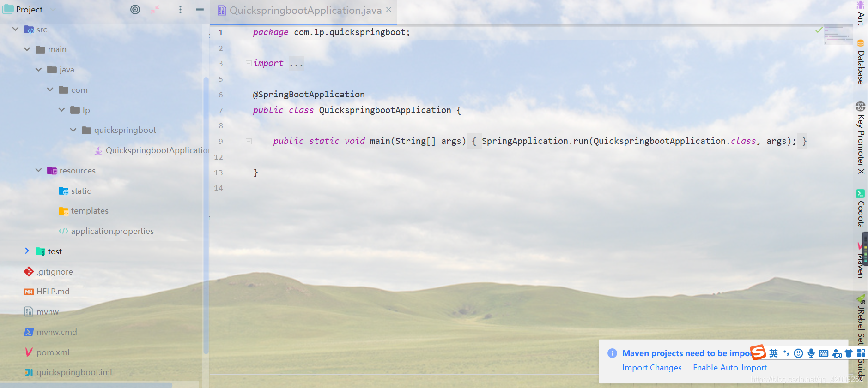This screenshot has height=388, width=868.
Task: Collapse the main folder chevron
Action: [x=27, y=49]
